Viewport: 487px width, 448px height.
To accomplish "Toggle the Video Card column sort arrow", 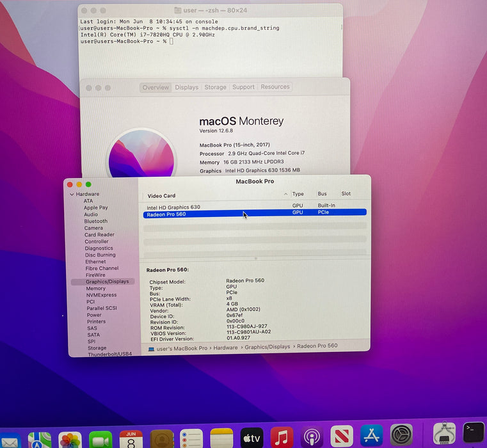I will pos(285,194).
